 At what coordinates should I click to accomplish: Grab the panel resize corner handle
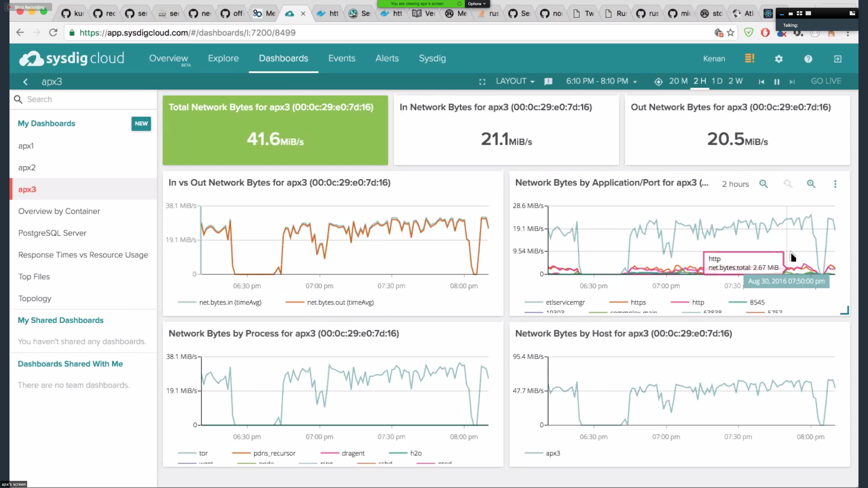pos(845,310)
